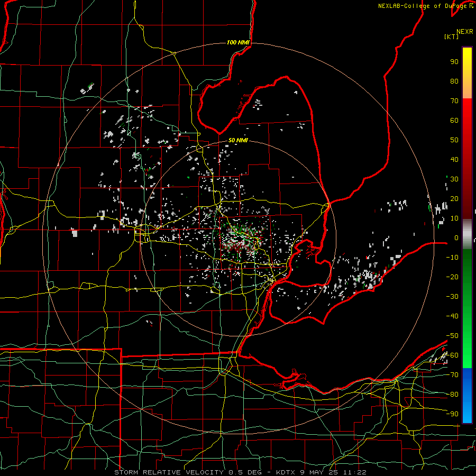Click the -40 value on velocity scale
Viewport: 476px width, 476px height.
(x=452, y=316)
